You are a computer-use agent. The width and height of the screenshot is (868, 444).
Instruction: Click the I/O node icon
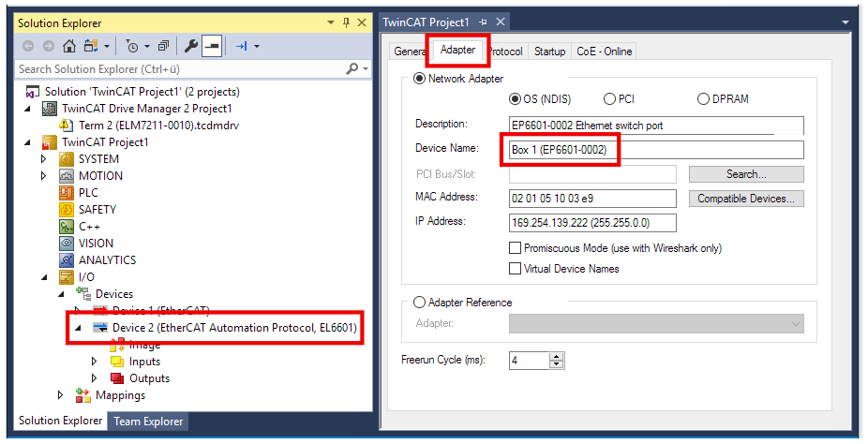(x=67, y=277)
